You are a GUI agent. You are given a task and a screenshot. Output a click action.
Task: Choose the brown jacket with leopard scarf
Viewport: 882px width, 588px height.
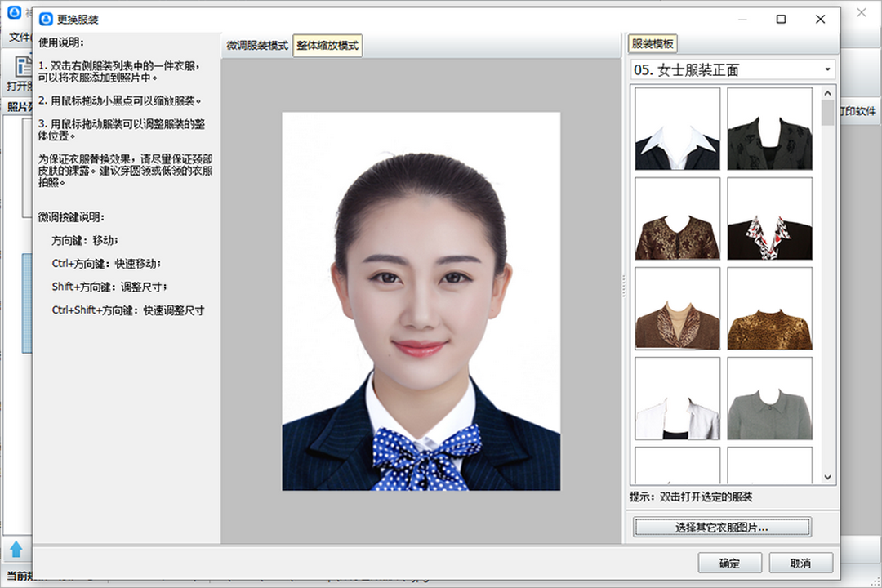coord(678,309)
